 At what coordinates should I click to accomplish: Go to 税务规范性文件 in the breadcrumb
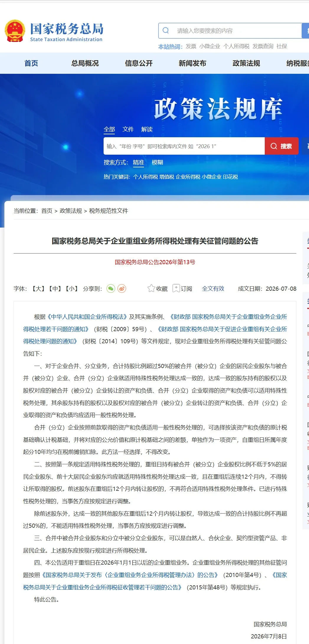point(109,211)
